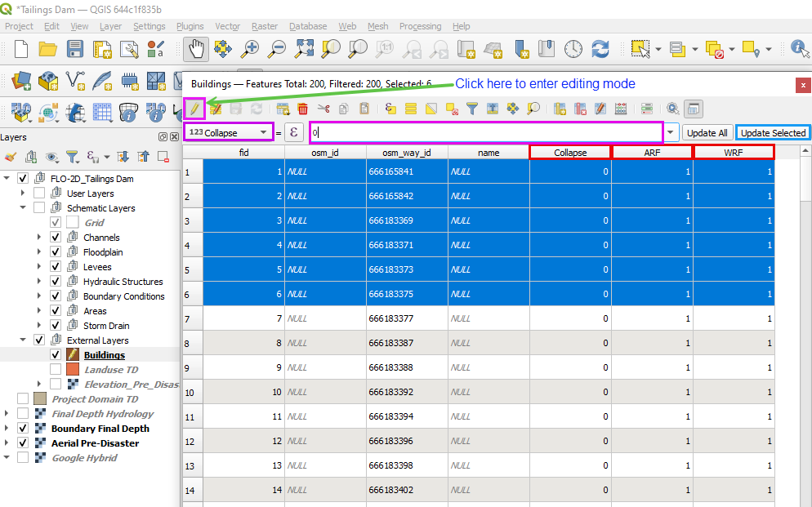This screenshot has width=812, height=507.
Task: Open the Processing menu
Action: pos(420,26)
